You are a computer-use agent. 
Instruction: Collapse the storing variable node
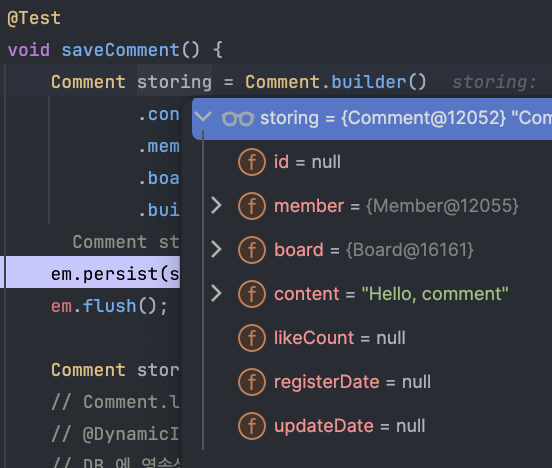click(x=203, y=117)
